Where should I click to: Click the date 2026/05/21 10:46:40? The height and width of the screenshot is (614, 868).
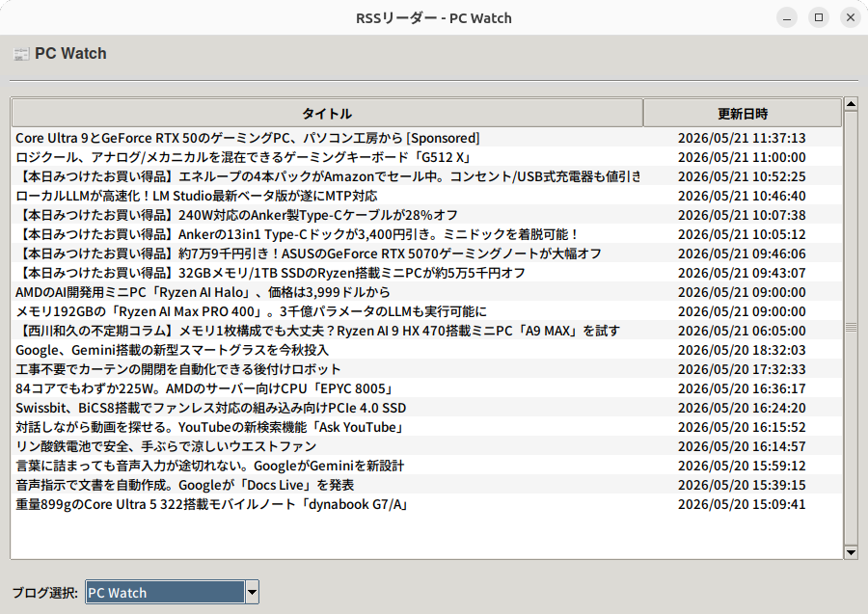[742, 196]
